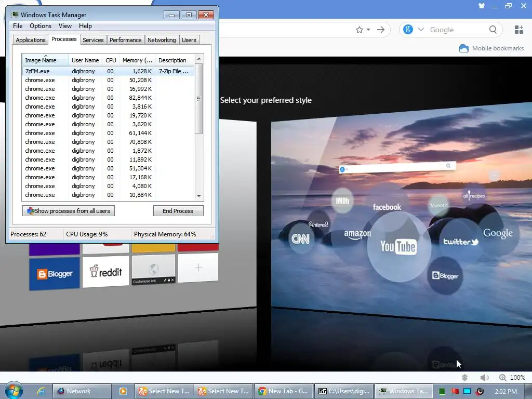The height and width of the screenshot is (399, 532).
Task: Expand the search engine chooser chevron
Action: (421, 30)
